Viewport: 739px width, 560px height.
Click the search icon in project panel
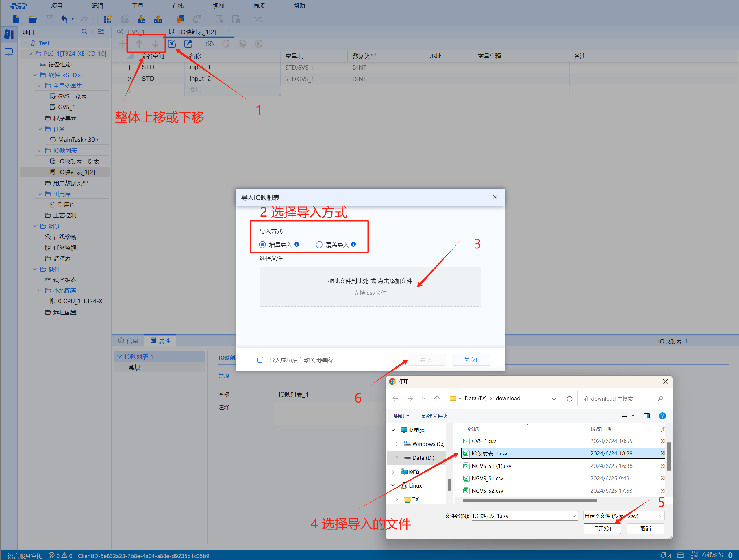tap(84, 32)
